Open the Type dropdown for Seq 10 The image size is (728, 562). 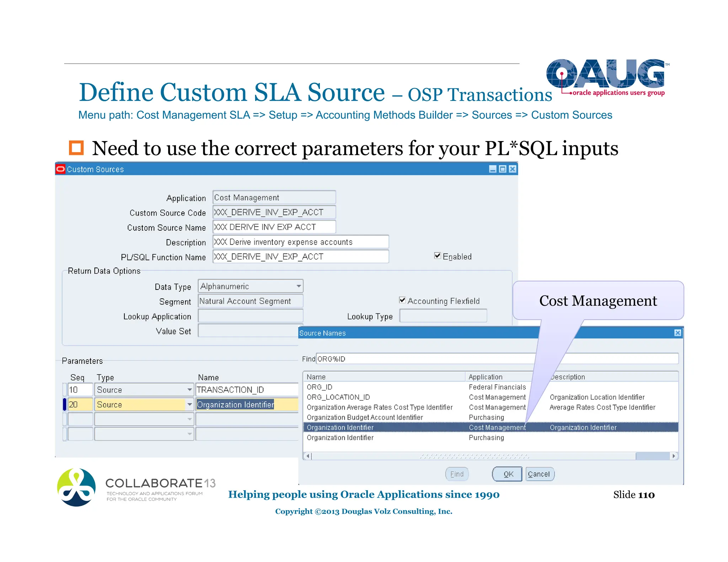point(189,390)
